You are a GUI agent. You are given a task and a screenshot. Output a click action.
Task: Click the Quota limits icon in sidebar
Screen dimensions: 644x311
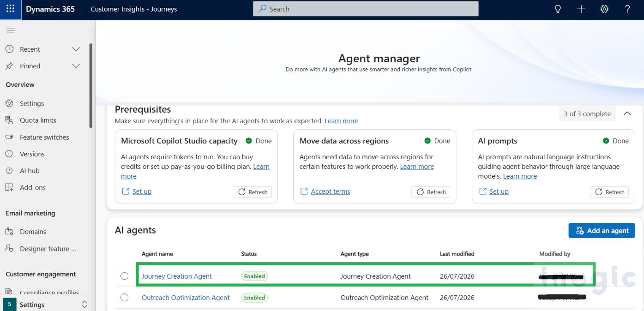[9, 120]
